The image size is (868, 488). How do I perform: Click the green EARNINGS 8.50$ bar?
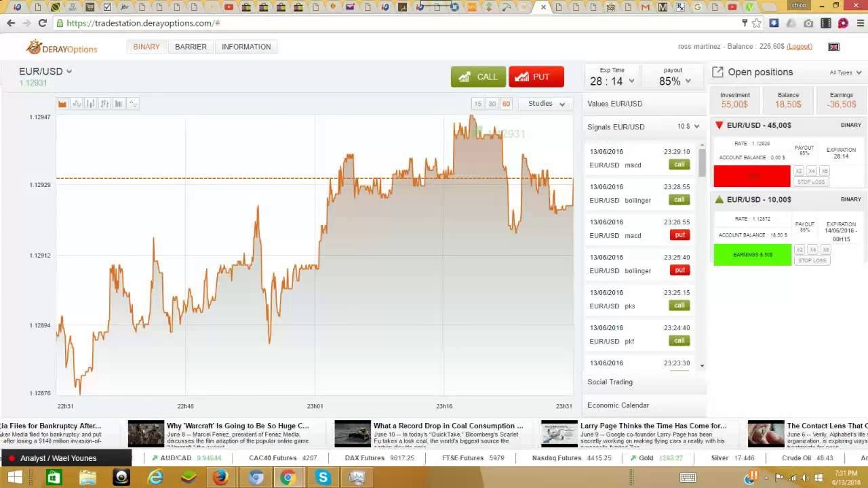click(752, 255)
